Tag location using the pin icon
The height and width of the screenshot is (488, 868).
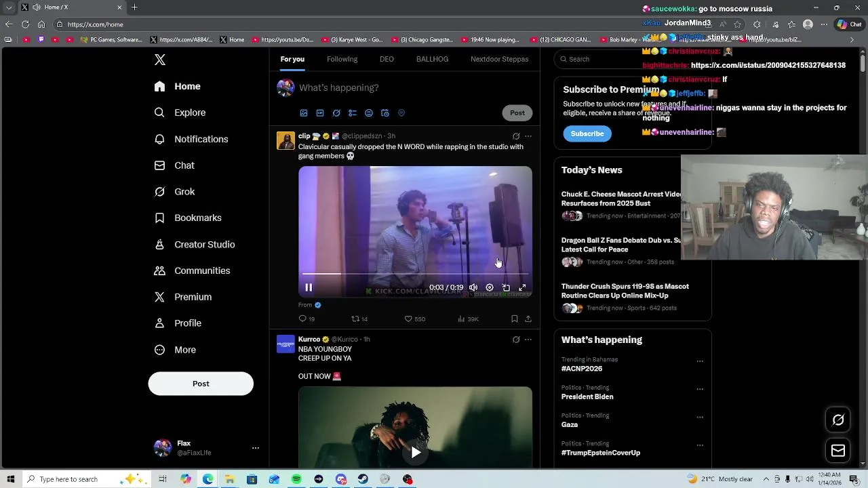point(401,113)
